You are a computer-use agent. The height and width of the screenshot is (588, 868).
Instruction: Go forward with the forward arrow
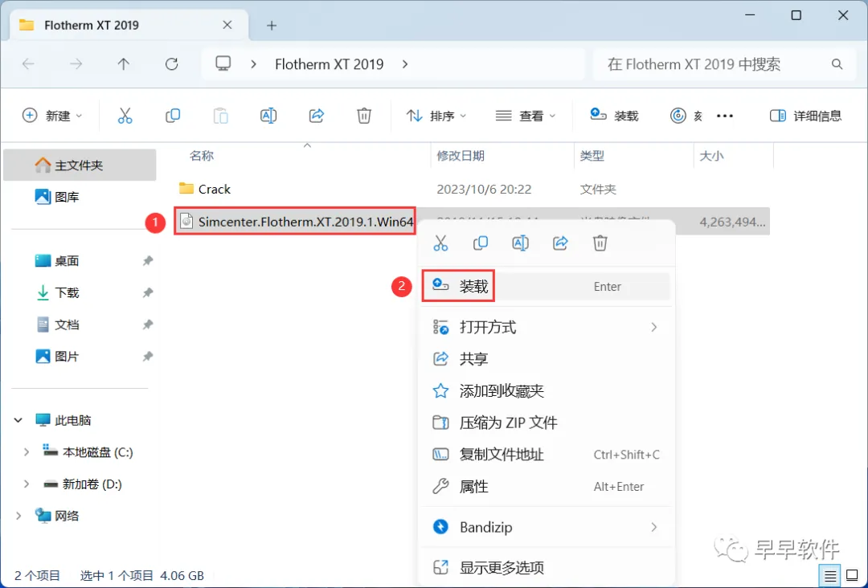pos(76,64)
